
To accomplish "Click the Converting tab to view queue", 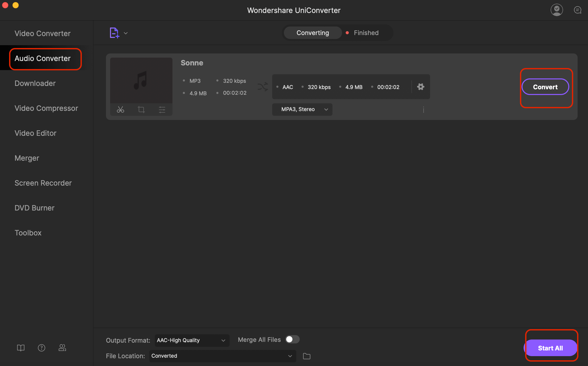I will (x=312, y=32).
